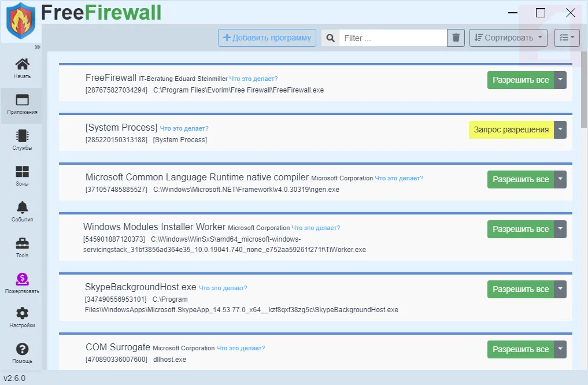Click the ngen.exe path text
The width and height of the screenshot is (588, 385).
coord(246,189)
